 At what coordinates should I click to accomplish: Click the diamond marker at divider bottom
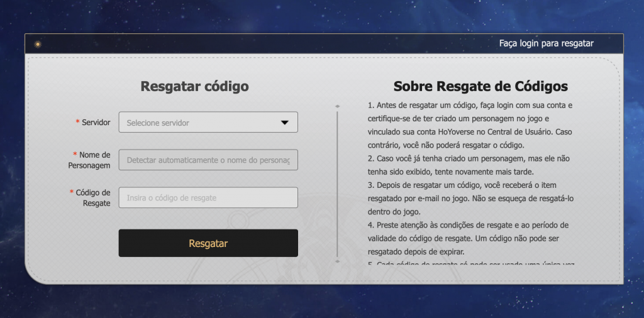point(338,261)
